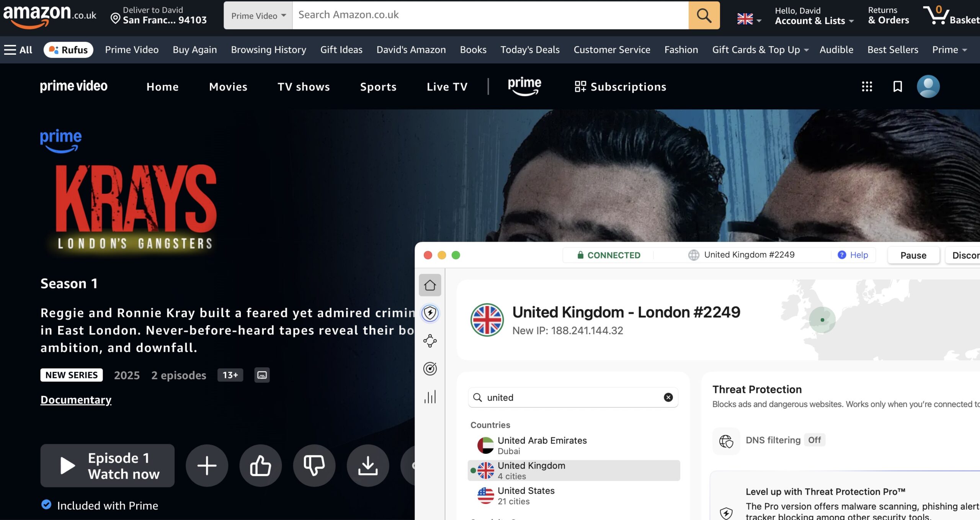Open the Sports tab
This screenshot has width=980, height=520.
click(x=378, y=87)
